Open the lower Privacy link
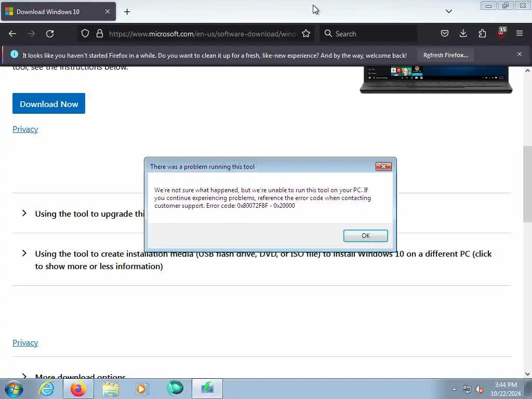The image size is (532, 399). tap(25, 343)
